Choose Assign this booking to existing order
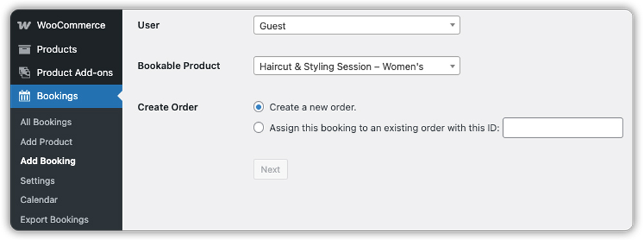The image size is (644, 240). point(258,128)
